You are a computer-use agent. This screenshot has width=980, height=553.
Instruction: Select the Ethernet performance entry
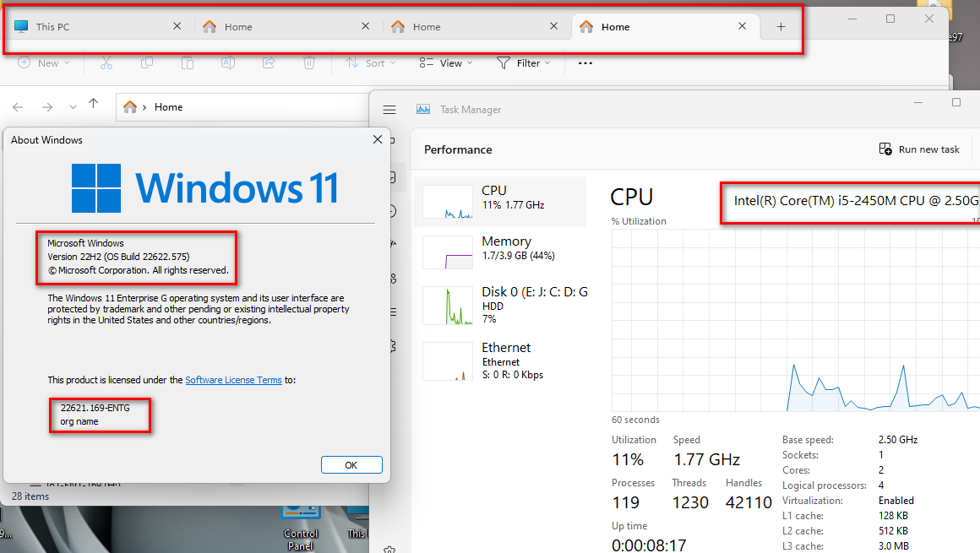click(500, 361)
